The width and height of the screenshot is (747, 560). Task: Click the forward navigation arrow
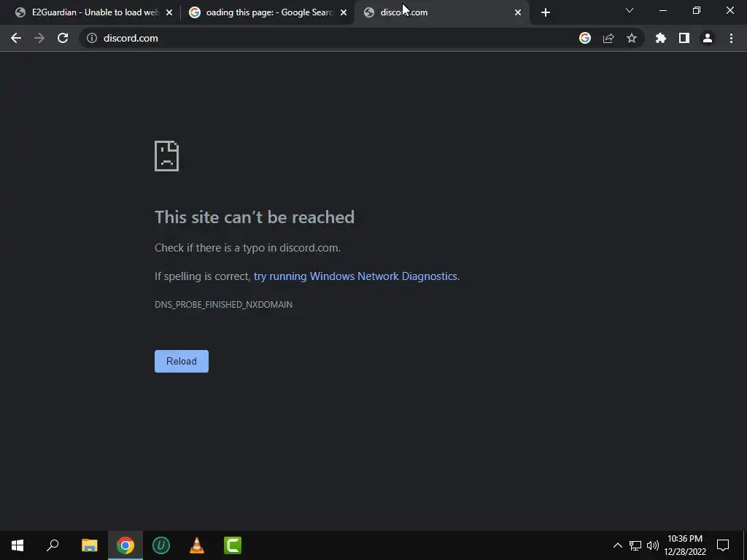point(39,38)
